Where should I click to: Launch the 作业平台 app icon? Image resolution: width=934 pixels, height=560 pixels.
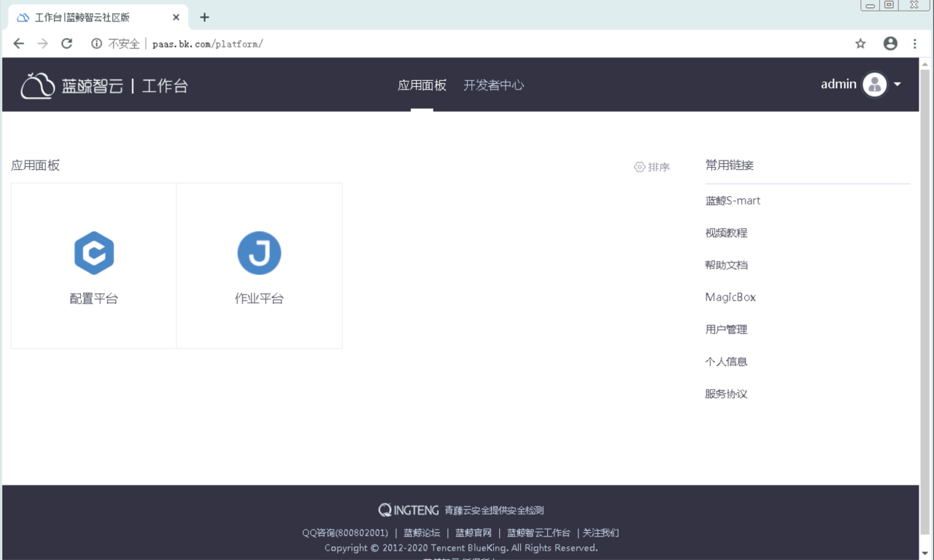point(259,253)
